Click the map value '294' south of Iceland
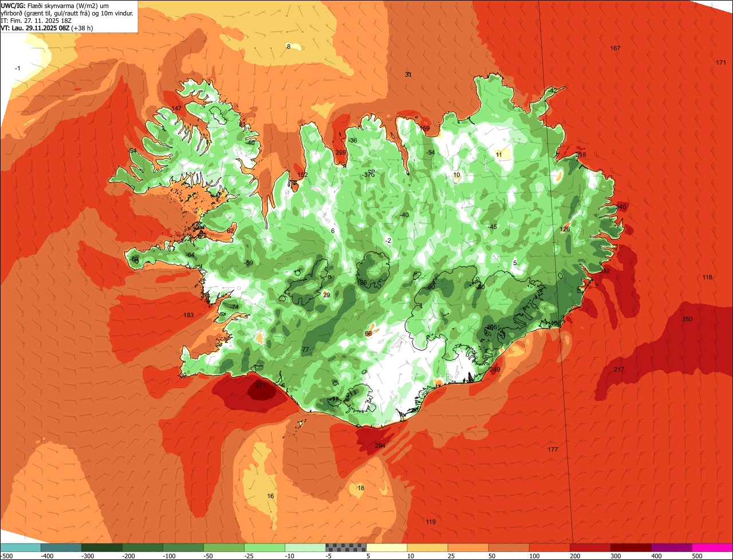The image size is (733, 560). click(380, 445)
